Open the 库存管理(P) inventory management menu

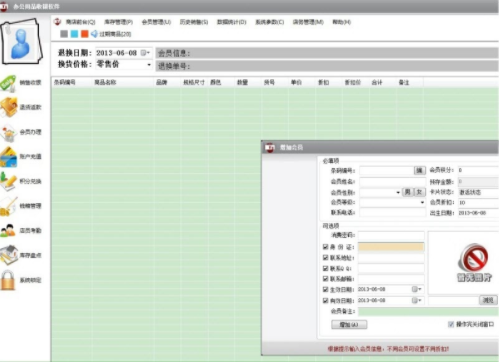tap(118, 22)
